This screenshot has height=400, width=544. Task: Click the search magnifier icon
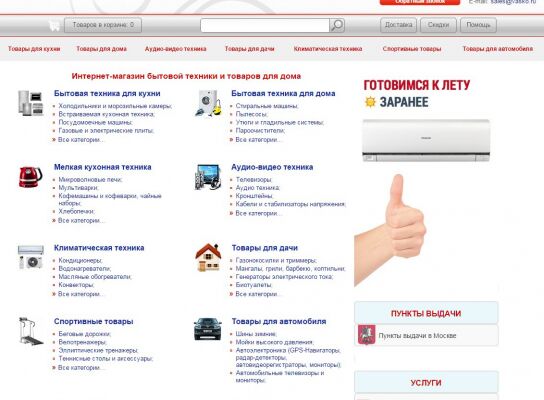pyautogui.click(x=337, y=25)
